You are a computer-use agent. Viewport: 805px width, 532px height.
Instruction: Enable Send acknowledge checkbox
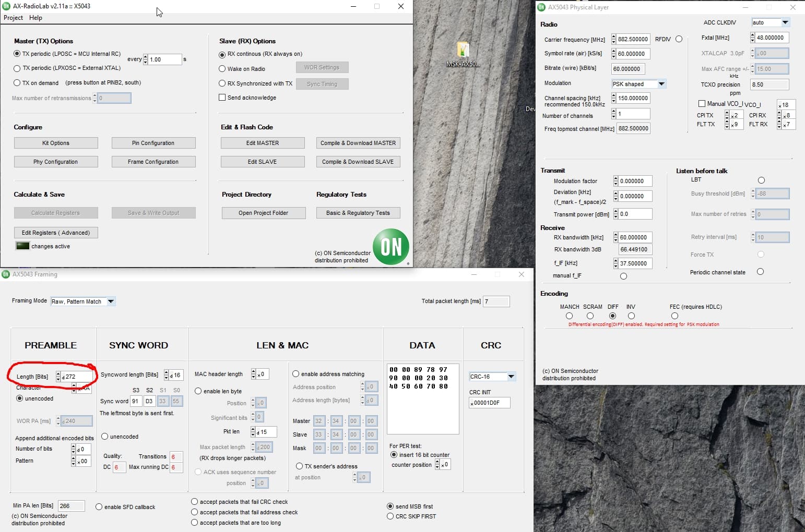(x=222, y=98)
